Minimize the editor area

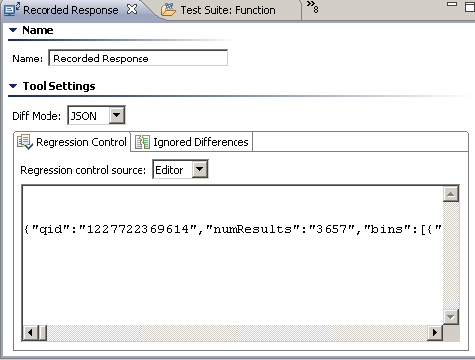452,4
